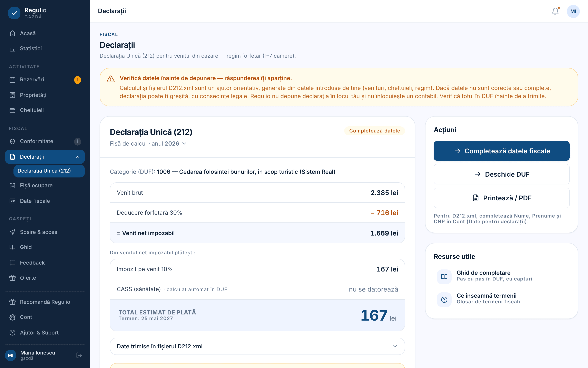Click the total 167 lei amount
The image size is (588, 368).
click(379, 315)
